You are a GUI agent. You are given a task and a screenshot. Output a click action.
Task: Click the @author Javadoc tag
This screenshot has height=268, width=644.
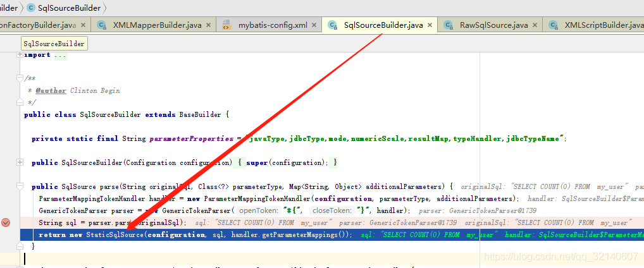coord(51,90)
